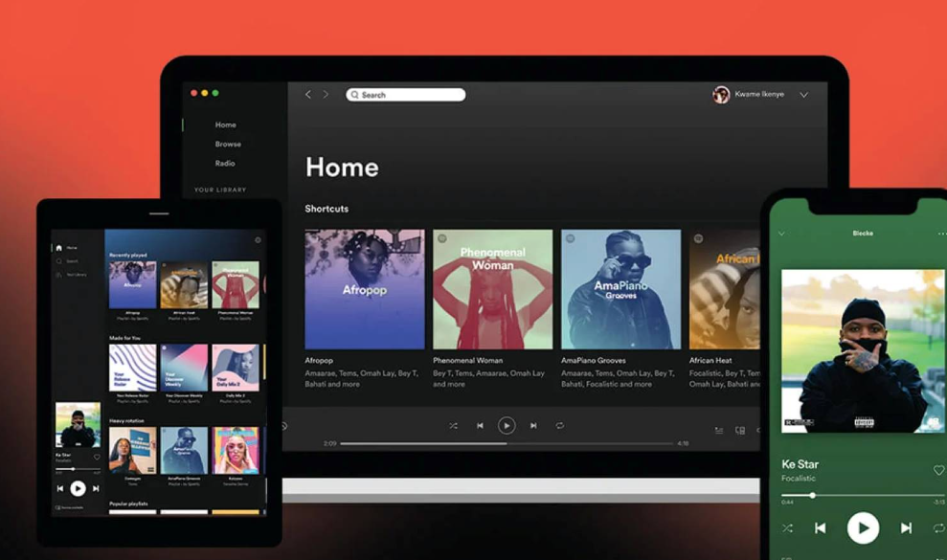
Task: Select Browse in the laptop sidebar
Action: tap(228, 145)
